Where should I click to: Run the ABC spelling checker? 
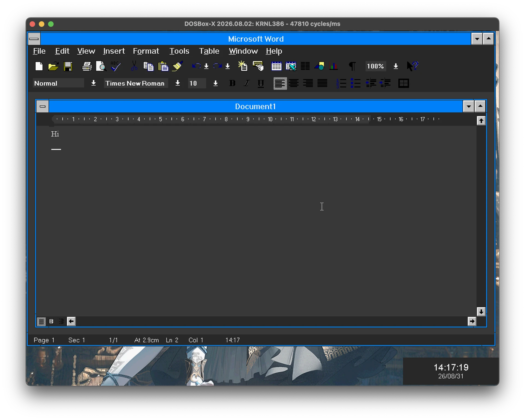(116, 66)
